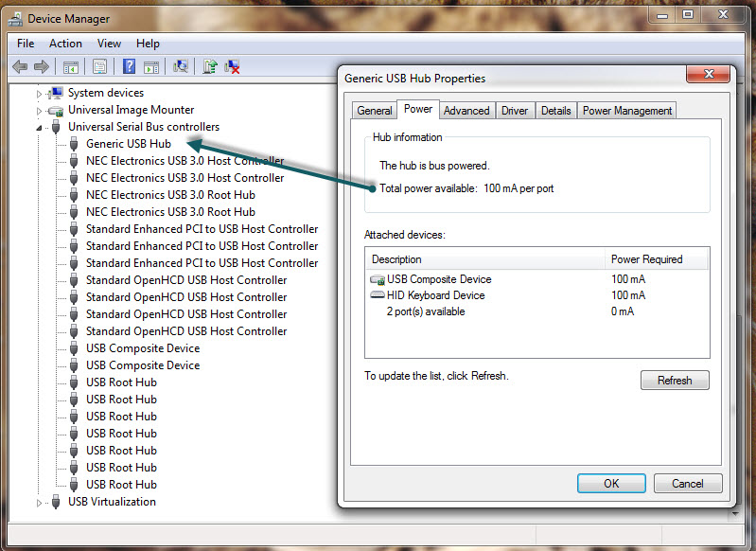This screenshot has height=551, width=756.
Task: Select the USB Virtualization plug icon
Action: [56, 502]
